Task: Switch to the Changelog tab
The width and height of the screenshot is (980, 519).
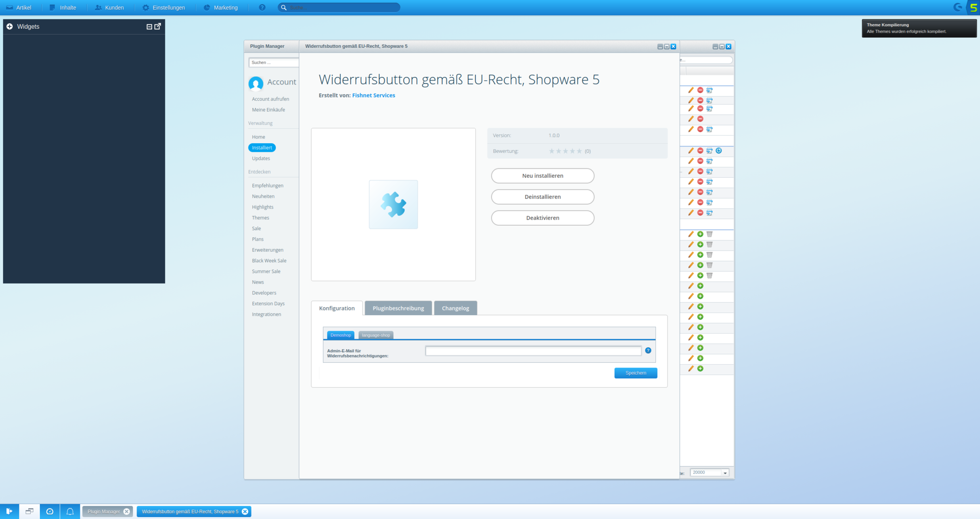Action: [456, 308]
